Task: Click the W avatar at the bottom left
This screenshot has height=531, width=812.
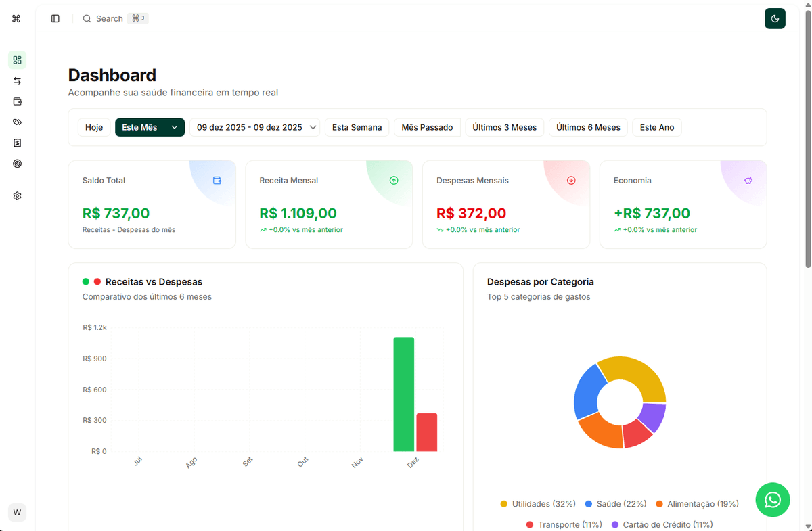Action: tap(17, 512)
